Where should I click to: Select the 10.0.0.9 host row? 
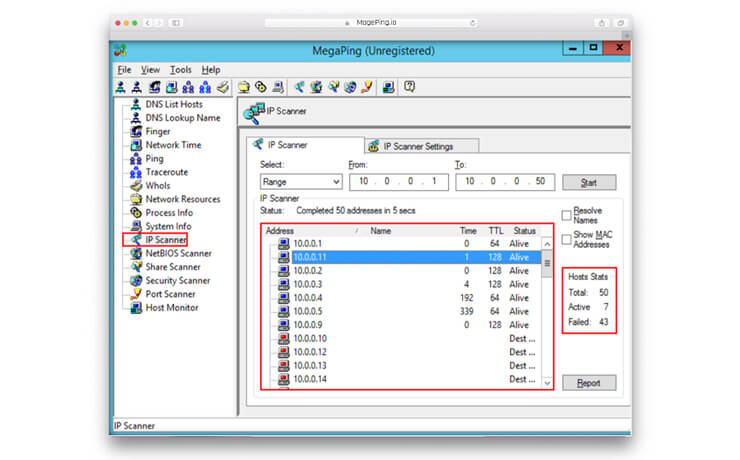pyautogui.click(x=407, y=325)
